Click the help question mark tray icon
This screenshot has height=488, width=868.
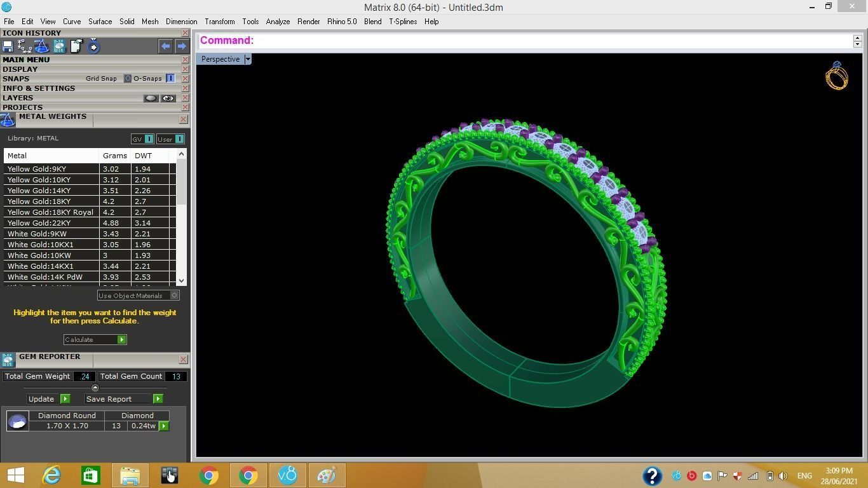[652, 476]
